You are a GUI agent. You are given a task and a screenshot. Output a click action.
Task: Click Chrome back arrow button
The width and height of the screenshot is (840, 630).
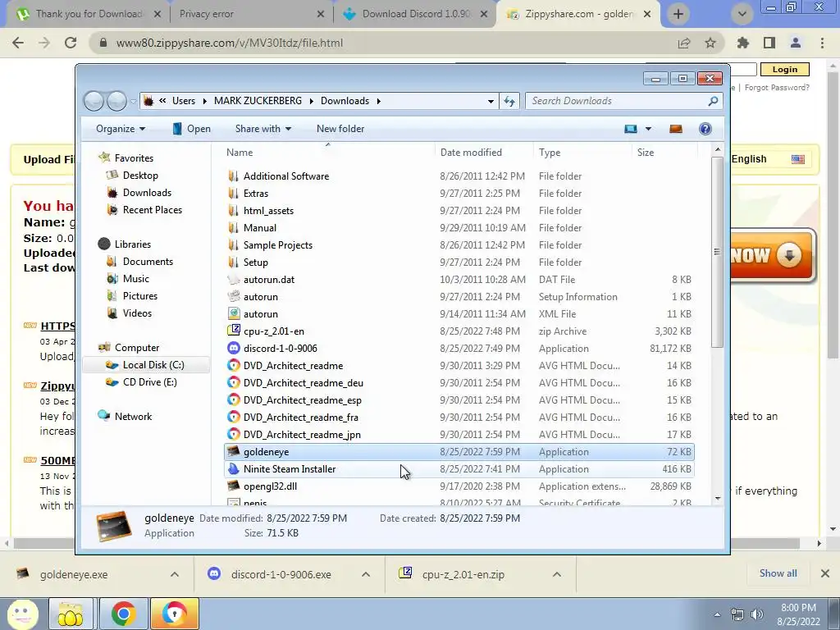coord(18,43)
